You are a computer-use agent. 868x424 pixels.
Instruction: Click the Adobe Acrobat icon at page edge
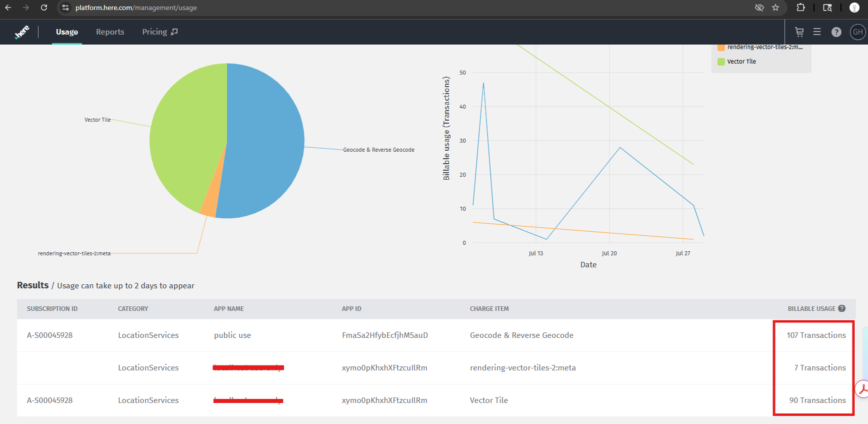tap(862, 389)
